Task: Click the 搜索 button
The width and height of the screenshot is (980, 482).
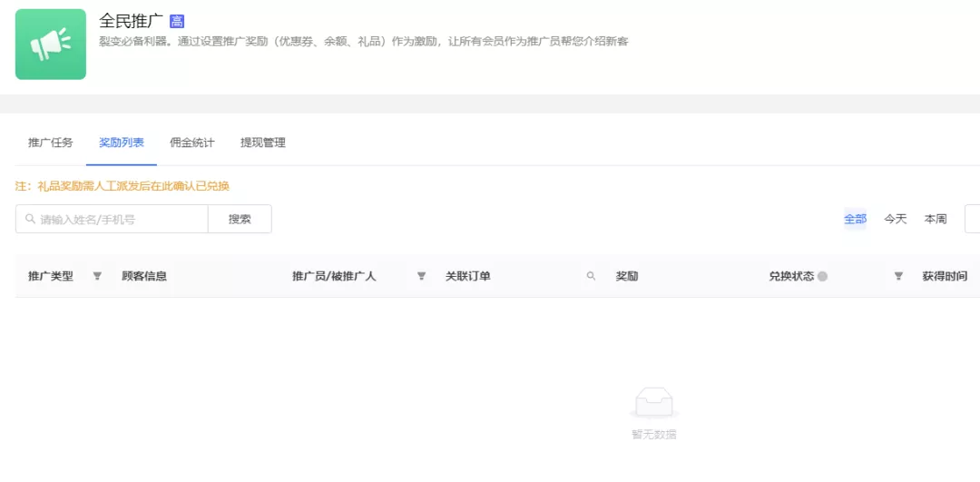Action: pyautogui.click(x=240, y=220)
